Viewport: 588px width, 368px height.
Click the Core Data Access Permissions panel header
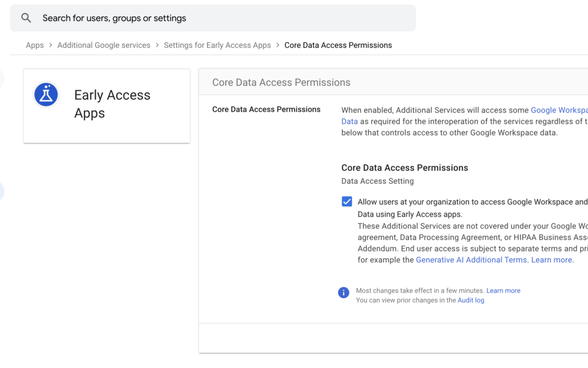tap(281, 82)
